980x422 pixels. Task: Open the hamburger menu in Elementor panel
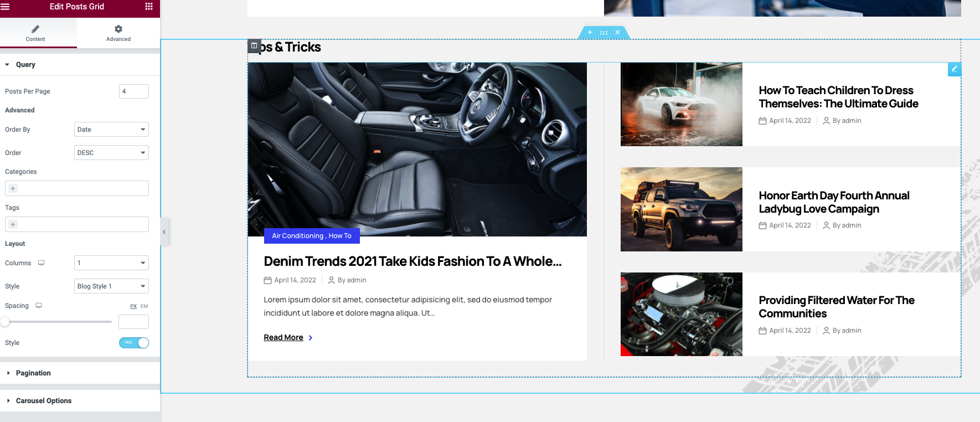pyautogui.click(x=6, y=7)
